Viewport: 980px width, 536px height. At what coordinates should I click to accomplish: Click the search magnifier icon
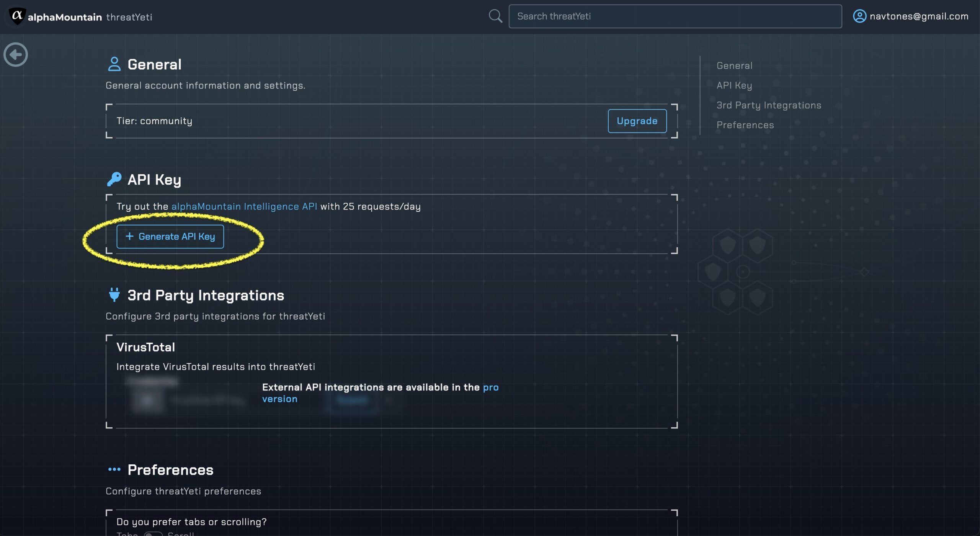point(495,16)
